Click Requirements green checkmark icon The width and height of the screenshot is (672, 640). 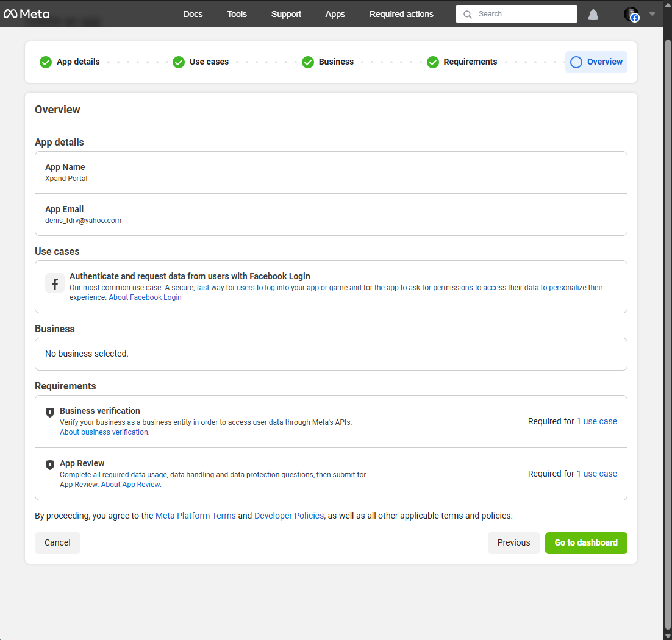pyautogui.click(x=433, y=62)
